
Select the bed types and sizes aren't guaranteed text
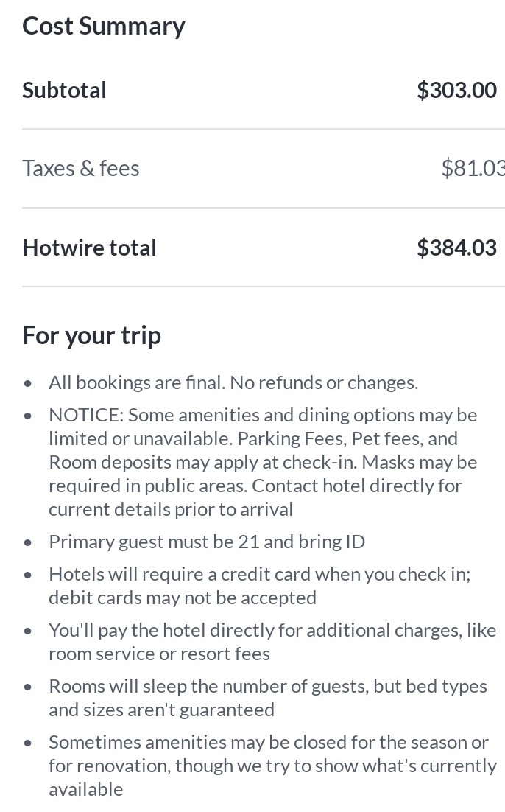point(162,710)
